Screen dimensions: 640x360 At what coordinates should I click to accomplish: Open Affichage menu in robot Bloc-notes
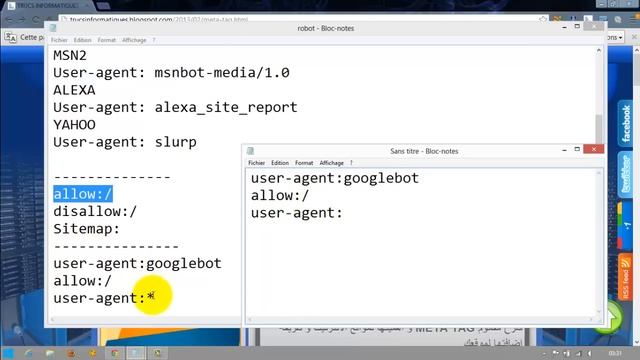pos(134,40)
